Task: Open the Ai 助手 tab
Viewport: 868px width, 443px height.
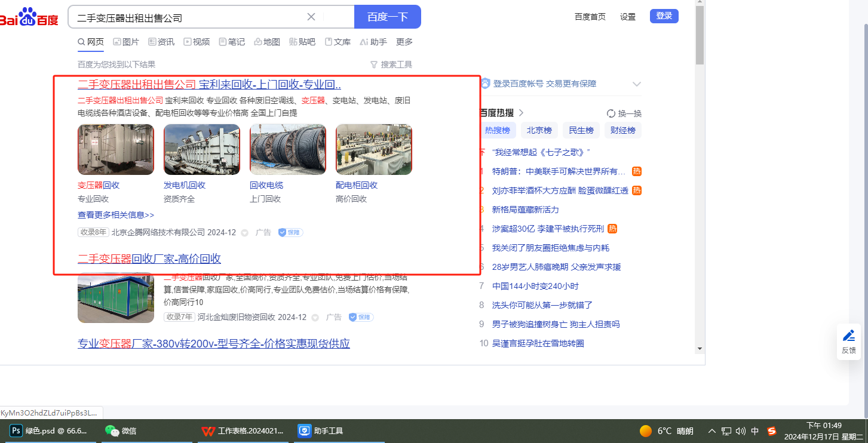Action: [x=373, y=42]
